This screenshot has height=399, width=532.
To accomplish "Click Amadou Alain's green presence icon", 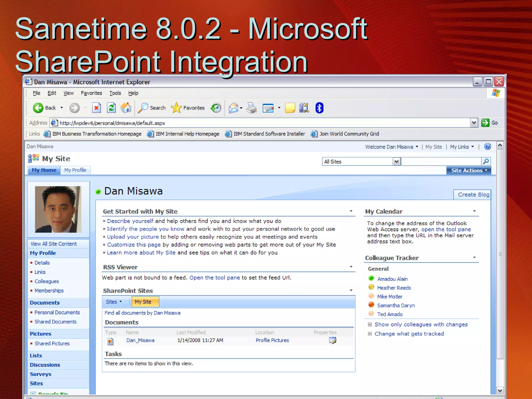I will click(371, 278).
